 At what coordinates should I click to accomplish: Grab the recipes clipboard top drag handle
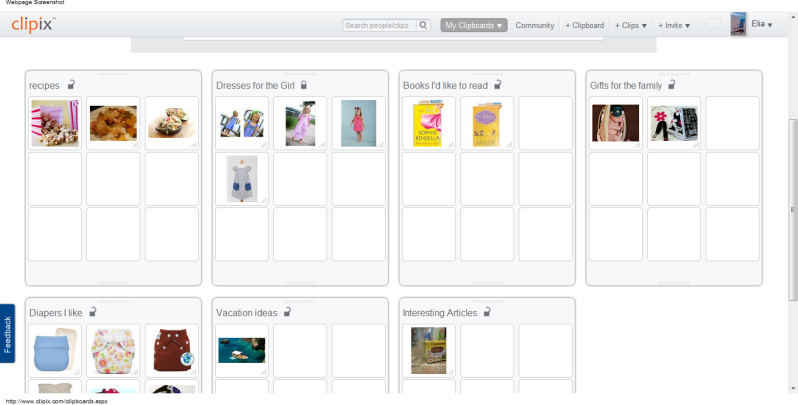(x=113, y=74)
